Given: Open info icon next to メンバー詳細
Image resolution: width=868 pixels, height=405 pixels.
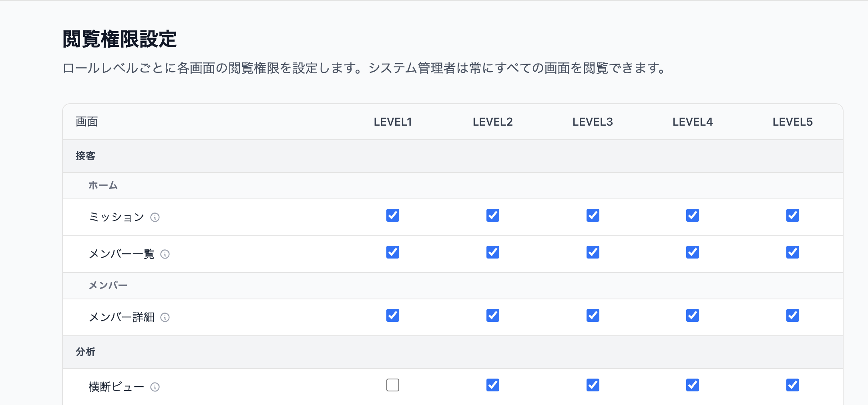Looking at the screenshot, I should 165,317.
